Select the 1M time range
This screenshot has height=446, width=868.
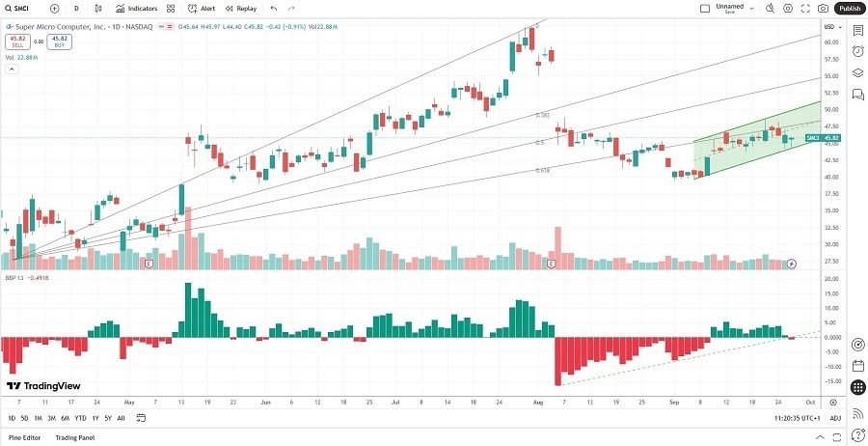pos(38,418)
